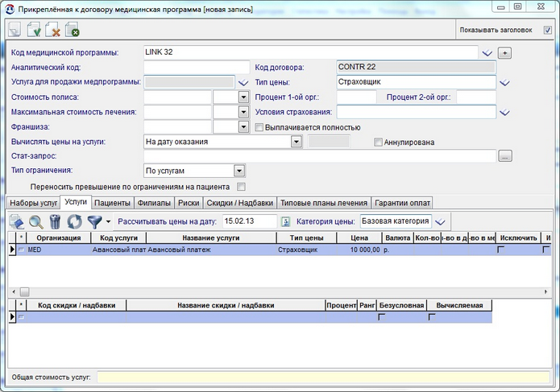Click Аналитический код input field
Image resolution: width=560 pixels, height=392 pixels.
[197, 67]
